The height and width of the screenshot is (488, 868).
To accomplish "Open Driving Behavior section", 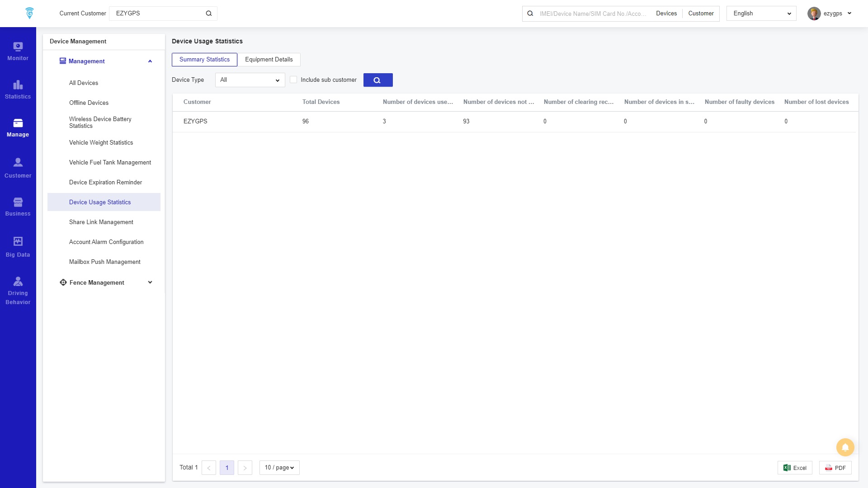I will [x=18, y=290].
